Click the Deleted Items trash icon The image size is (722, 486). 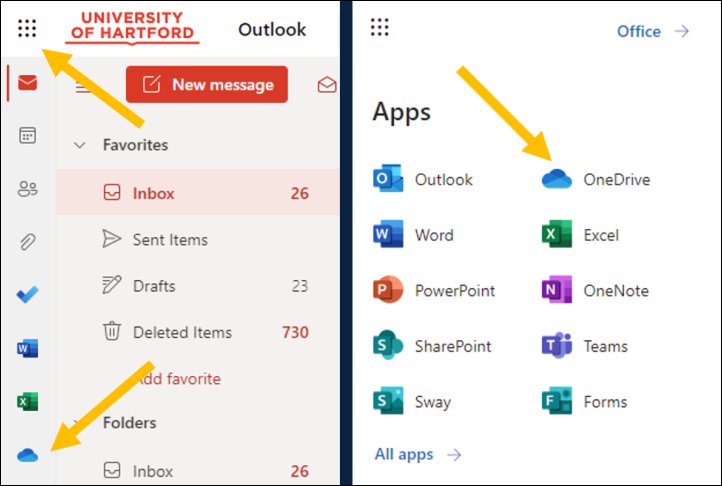112,331
